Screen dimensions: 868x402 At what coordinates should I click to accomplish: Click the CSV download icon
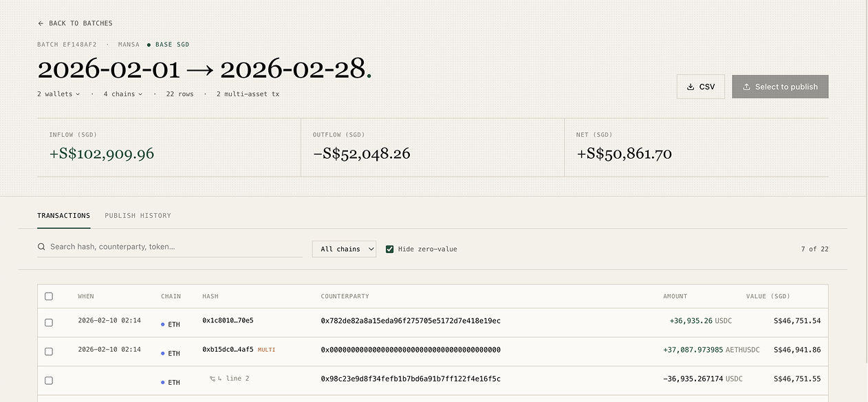(x=691, y=87)
